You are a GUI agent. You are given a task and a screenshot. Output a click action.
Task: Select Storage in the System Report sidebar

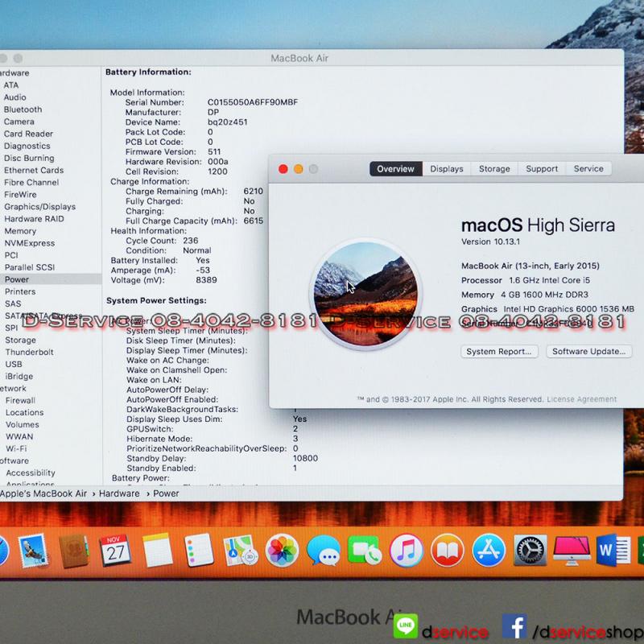tap(21, 340)
